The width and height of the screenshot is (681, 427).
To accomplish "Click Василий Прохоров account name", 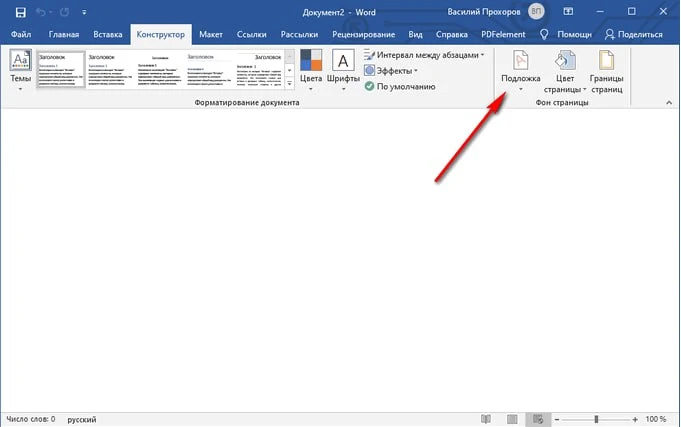I will coord(484,12).
